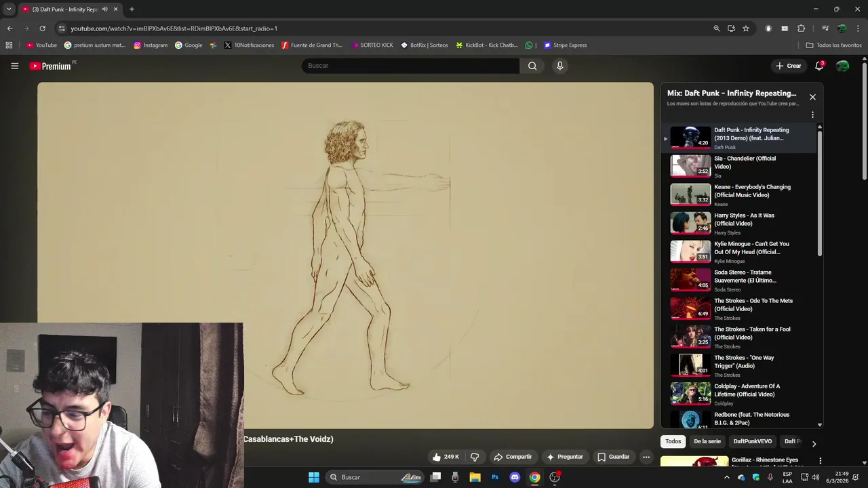Click the YouTube Premium logo
Viewport: 868px width, 488px height.
click(50, 66)
